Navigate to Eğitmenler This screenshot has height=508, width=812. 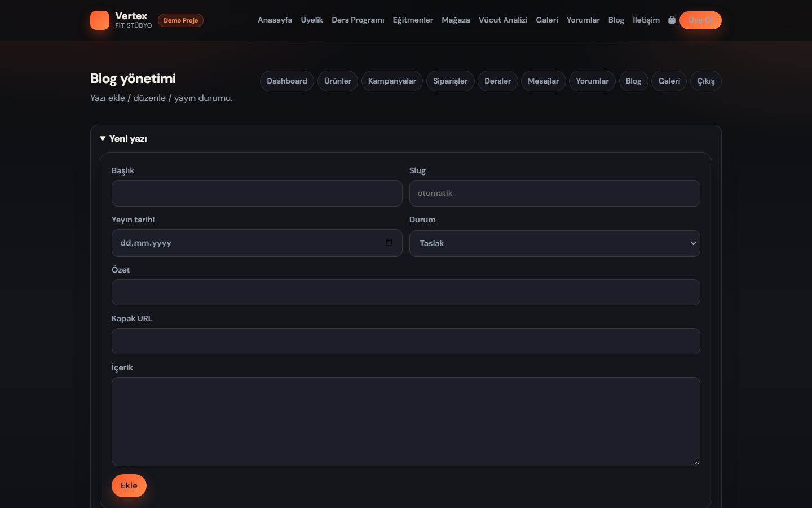(x=413, y=20)
